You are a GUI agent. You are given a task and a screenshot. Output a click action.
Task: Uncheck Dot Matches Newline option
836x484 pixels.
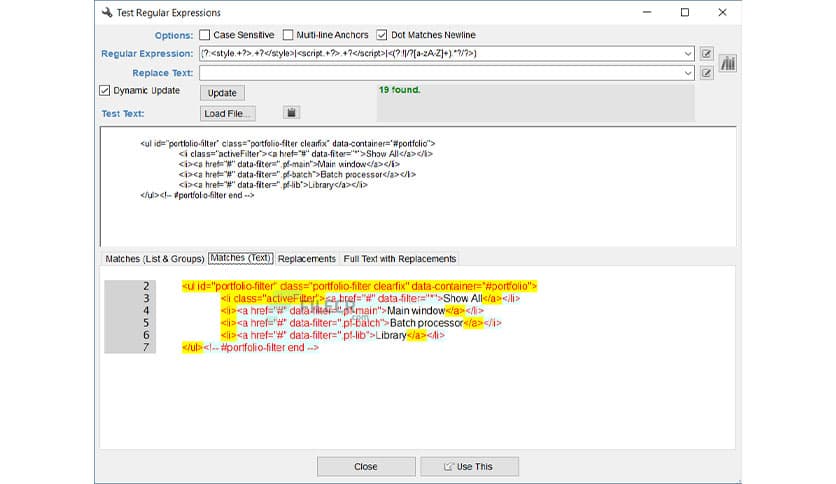coord(381,35)
